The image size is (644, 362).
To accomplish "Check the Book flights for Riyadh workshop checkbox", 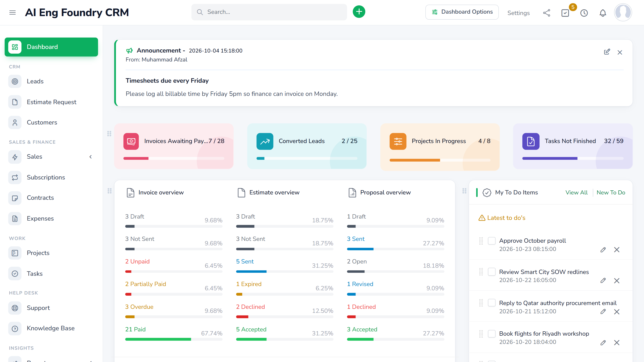I will tap(492, 334).
